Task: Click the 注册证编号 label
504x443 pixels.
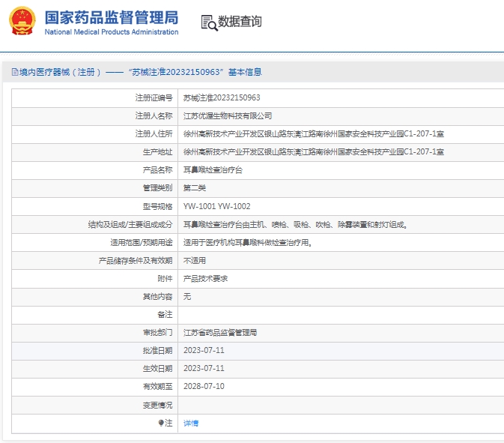Action: (x=154, y=97)
